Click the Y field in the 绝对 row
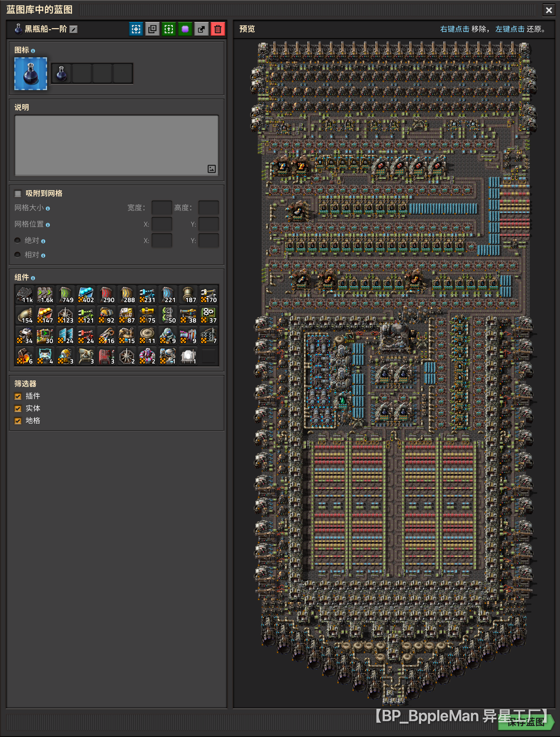This screenshot has width=560, height=737. click(x=209, y=241)
